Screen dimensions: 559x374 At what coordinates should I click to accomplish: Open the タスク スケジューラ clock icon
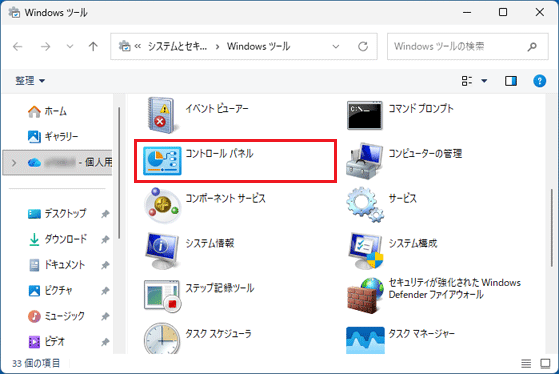coord(162,339)
